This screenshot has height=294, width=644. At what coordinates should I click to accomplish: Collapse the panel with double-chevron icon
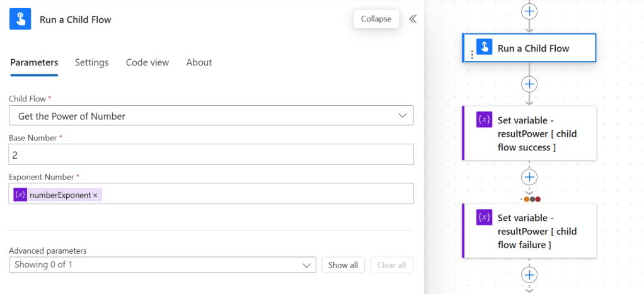click(x=413, y=19)
